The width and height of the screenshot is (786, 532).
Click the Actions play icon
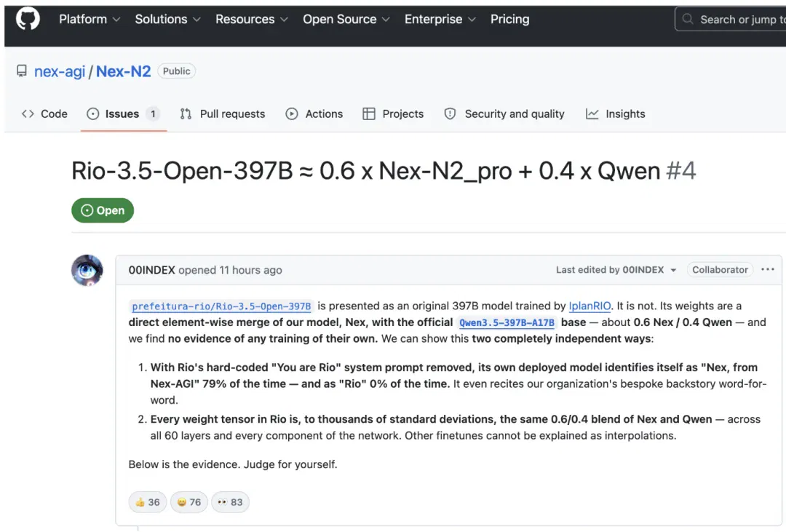[x=292, y=114]
